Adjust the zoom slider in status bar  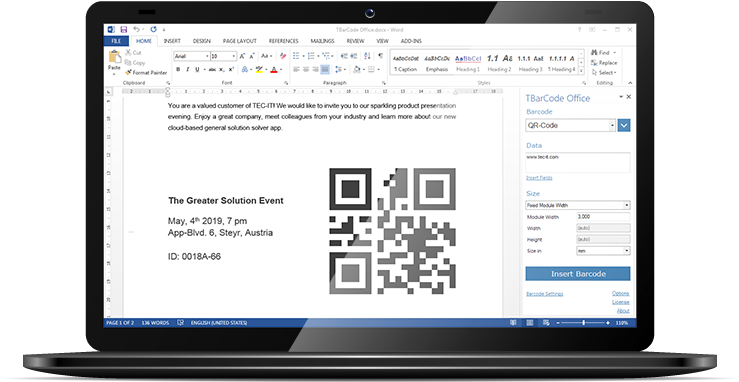coord(583,323)
